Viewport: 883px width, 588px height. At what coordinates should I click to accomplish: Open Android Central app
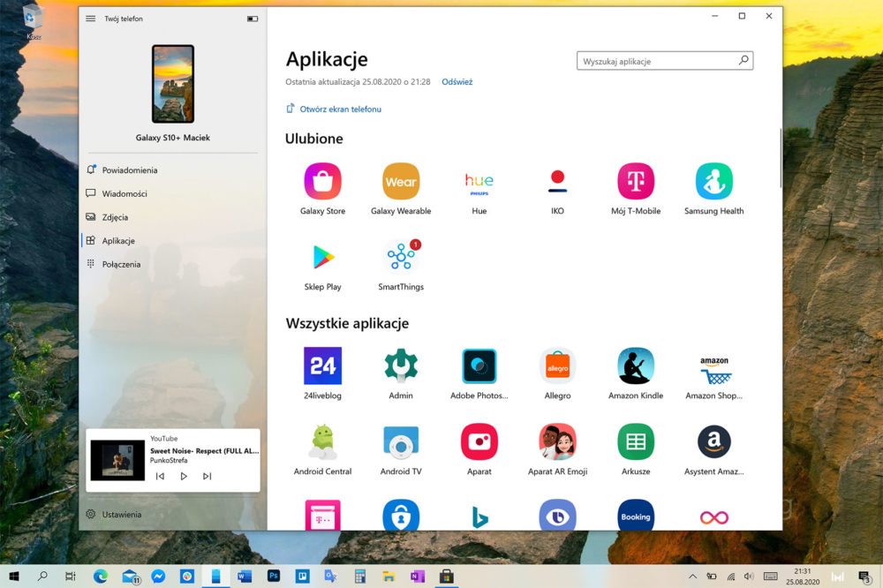(x=322, y=442)
